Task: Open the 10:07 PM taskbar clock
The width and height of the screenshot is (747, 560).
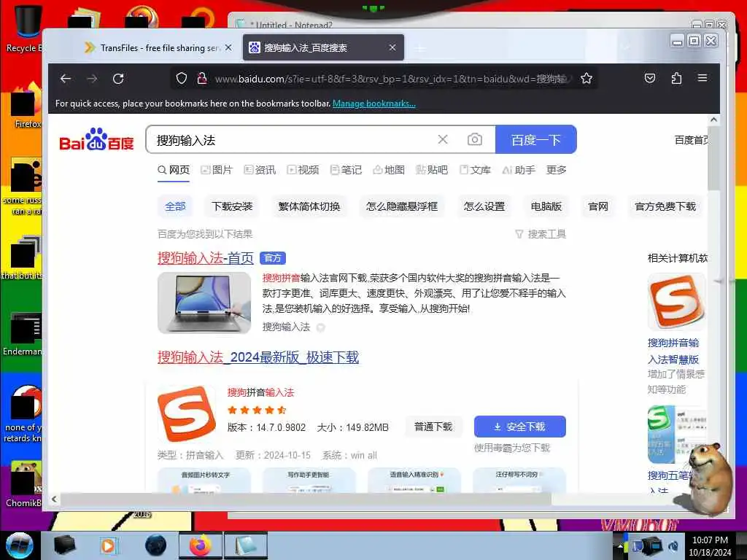Action: 710,546
